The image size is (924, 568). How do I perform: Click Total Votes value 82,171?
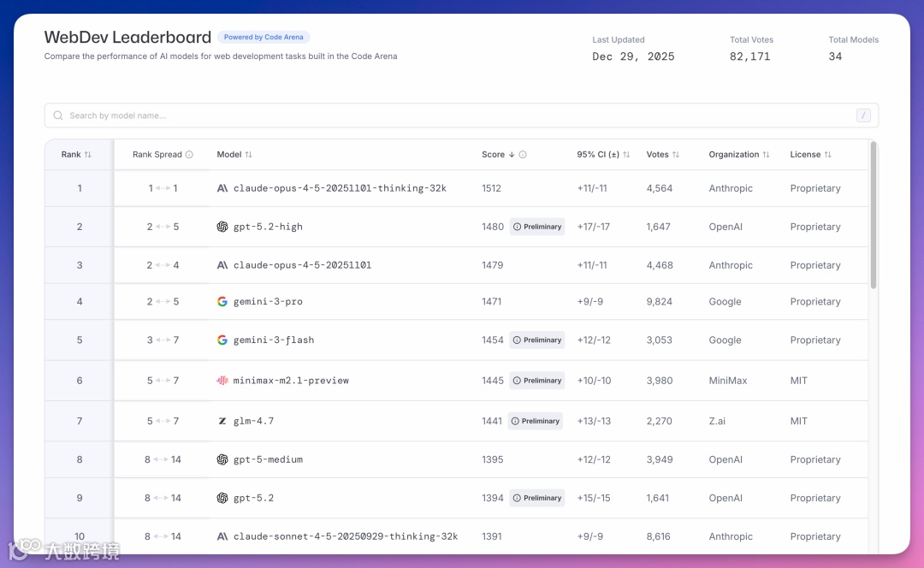point(750,56)
